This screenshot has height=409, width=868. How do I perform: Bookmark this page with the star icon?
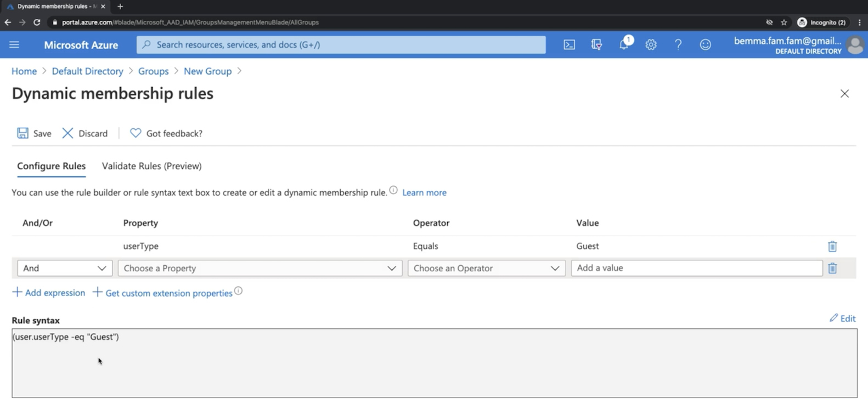[x=784, y=22]
